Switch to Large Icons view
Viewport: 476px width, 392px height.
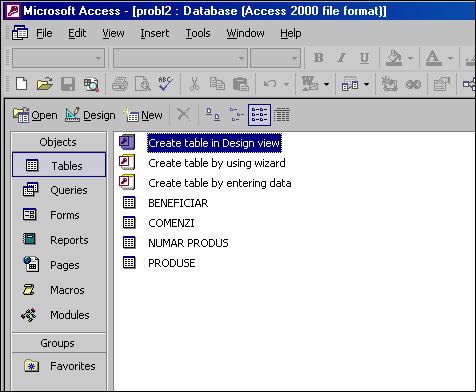coord(213,115)
